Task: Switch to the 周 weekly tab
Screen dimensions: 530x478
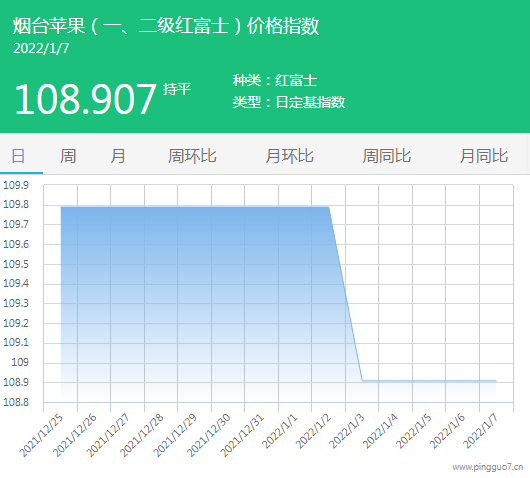Action: pyautogui.click(x=68, y=156)
